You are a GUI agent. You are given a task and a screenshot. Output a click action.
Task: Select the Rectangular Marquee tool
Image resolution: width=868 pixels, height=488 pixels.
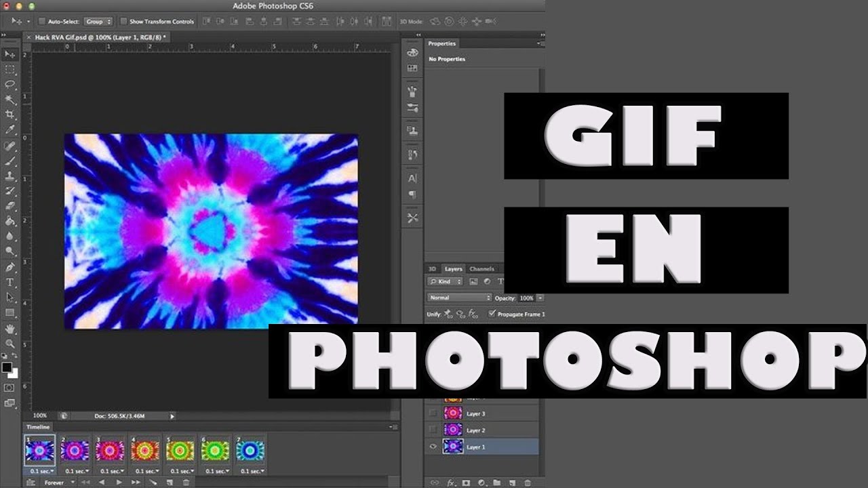(10, 70)
